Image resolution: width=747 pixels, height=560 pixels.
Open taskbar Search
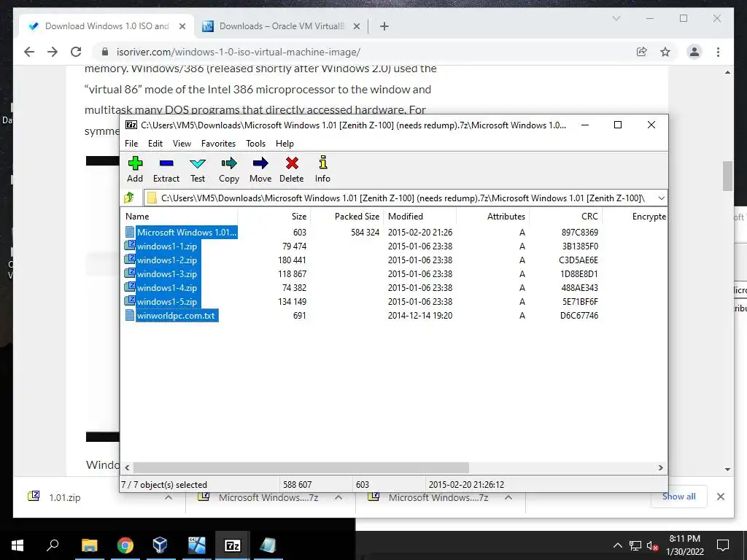point(53,545)
